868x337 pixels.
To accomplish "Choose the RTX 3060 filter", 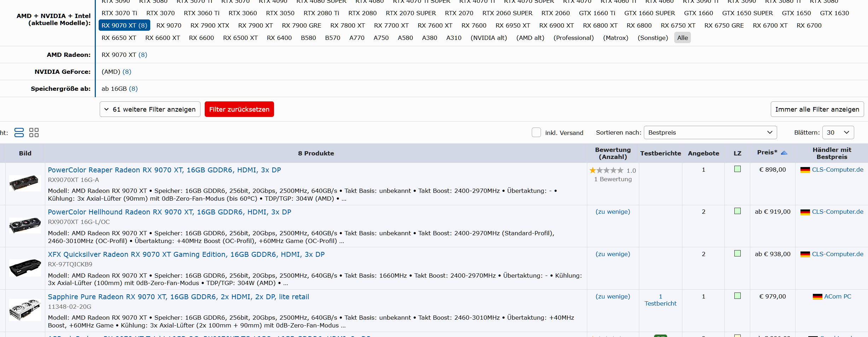I will (x=243, y=13).
